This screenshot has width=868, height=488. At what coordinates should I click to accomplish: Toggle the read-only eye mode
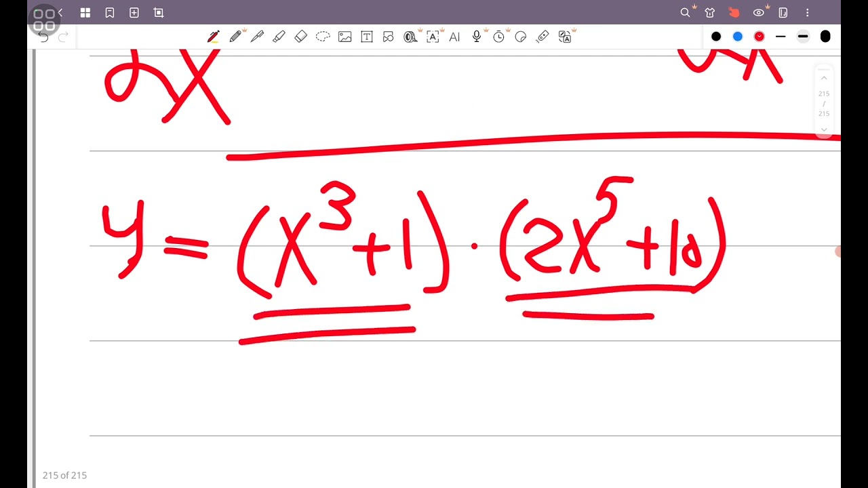click(x=759, y=12)
